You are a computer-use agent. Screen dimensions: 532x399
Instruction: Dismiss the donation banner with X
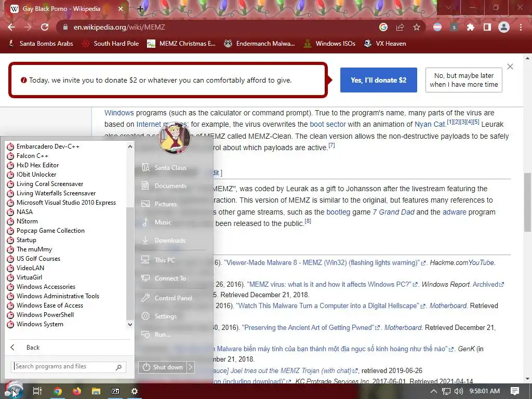(x=510, y=66)
